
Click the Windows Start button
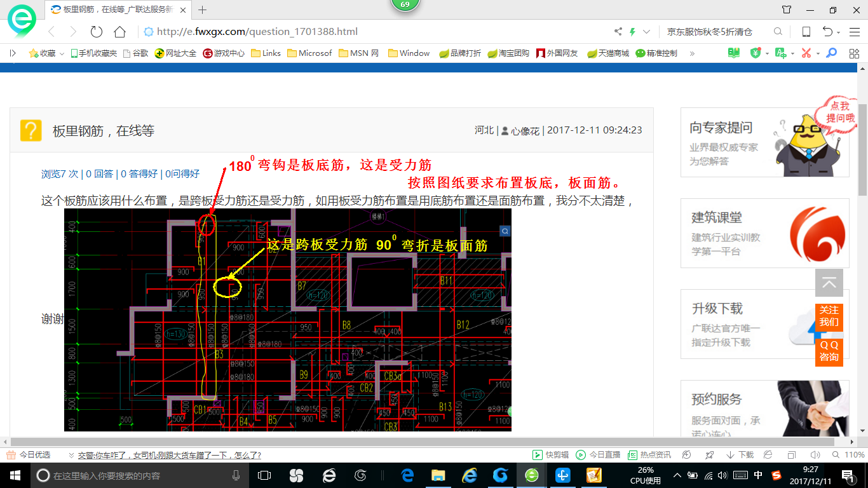(15, 475)
